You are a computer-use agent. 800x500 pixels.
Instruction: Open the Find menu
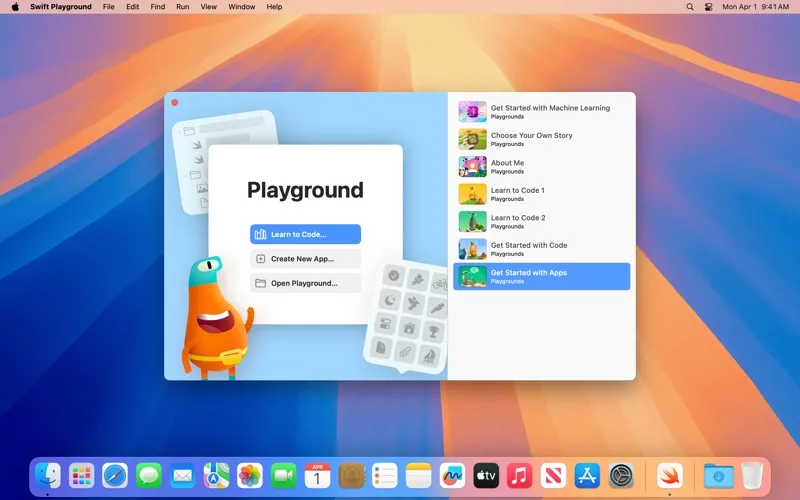click(x=158, y=7)
